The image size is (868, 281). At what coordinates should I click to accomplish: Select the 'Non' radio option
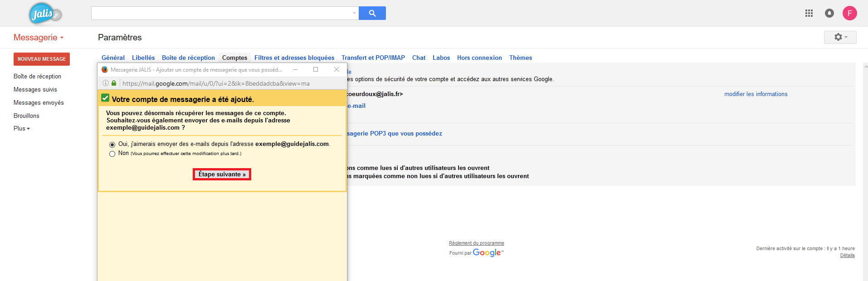pyautogui.click(x=112, y=154)
